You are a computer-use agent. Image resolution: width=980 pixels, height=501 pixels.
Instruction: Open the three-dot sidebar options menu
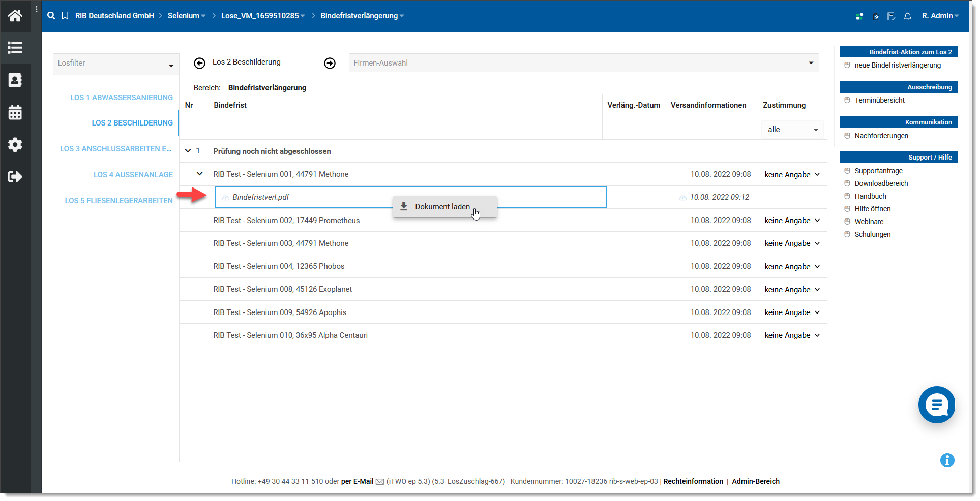37,9
